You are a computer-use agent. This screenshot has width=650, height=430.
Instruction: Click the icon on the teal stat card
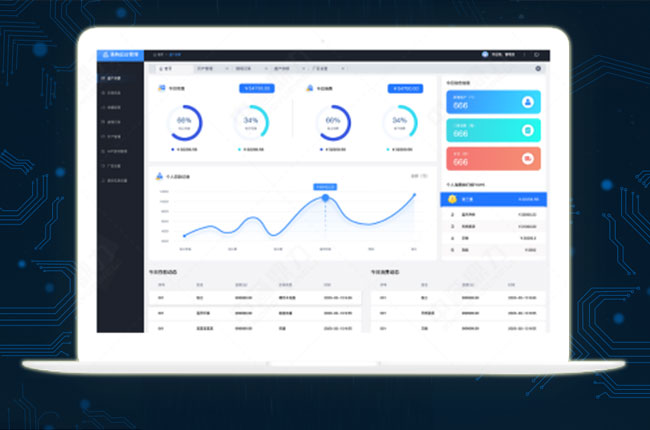[527, 130]
